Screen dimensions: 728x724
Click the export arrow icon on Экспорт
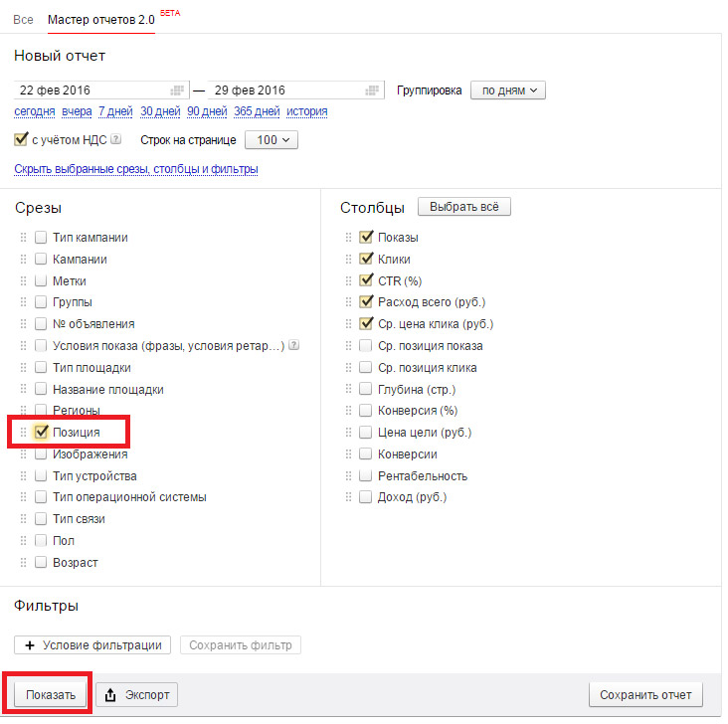coord(110,695)
